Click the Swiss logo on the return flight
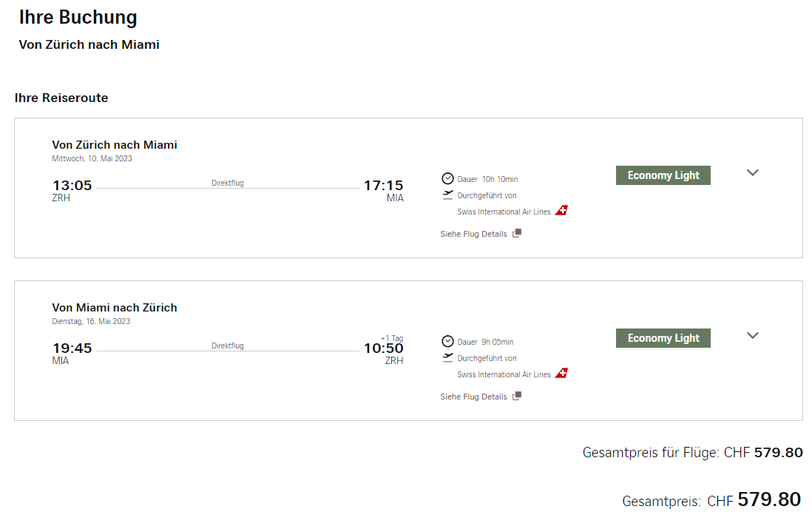Viewport: 812px width, 512px height. pos(561,374)
